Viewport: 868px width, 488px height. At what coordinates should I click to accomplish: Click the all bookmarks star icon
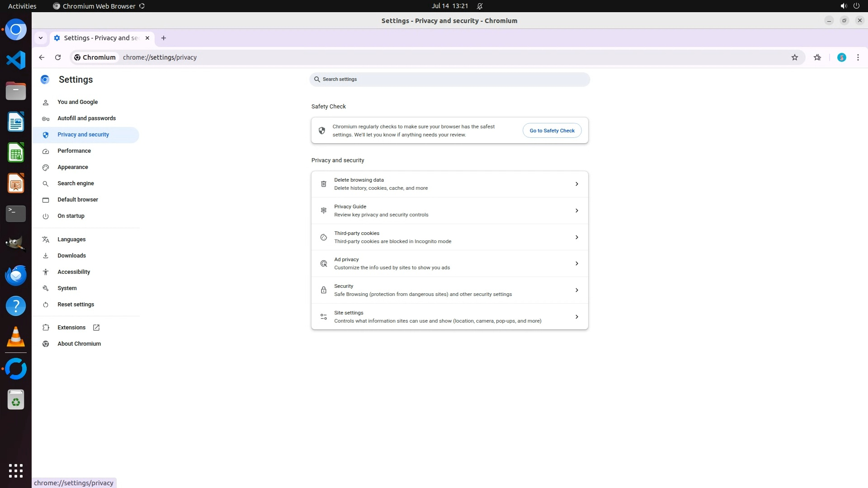click(x=817, y=57)
